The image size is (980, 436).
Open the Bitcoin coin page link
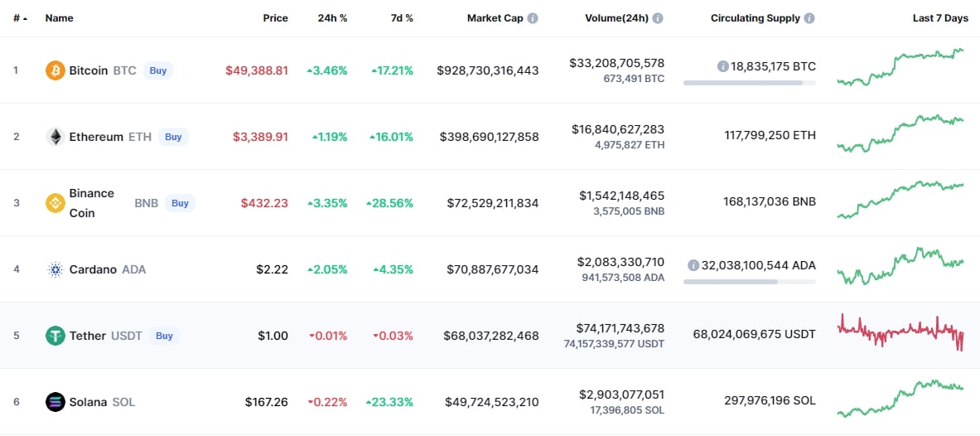tap(89, 70)
